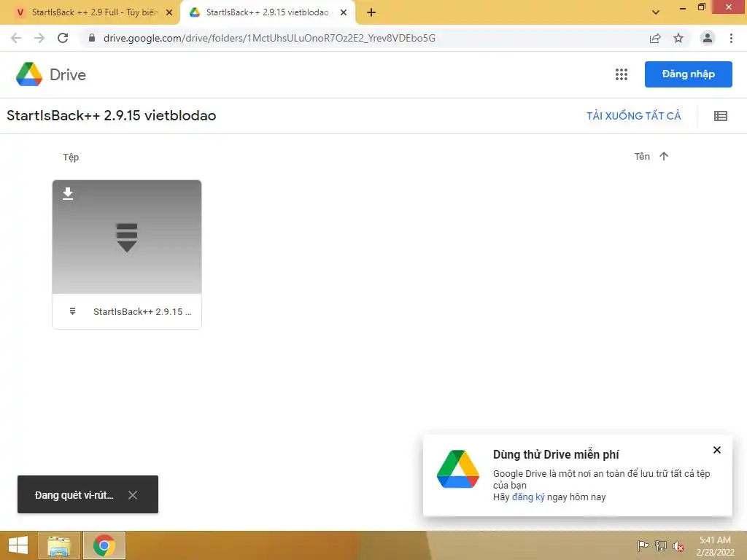This screenshot has width=747, height=560.
Task: Download the StartIsBack++ file via thumbnail icon
Action: 68,193
